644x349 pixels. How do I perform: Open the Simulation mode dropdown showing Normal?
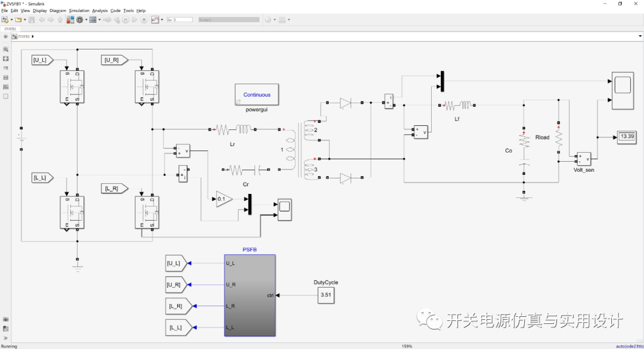[228, 19]
